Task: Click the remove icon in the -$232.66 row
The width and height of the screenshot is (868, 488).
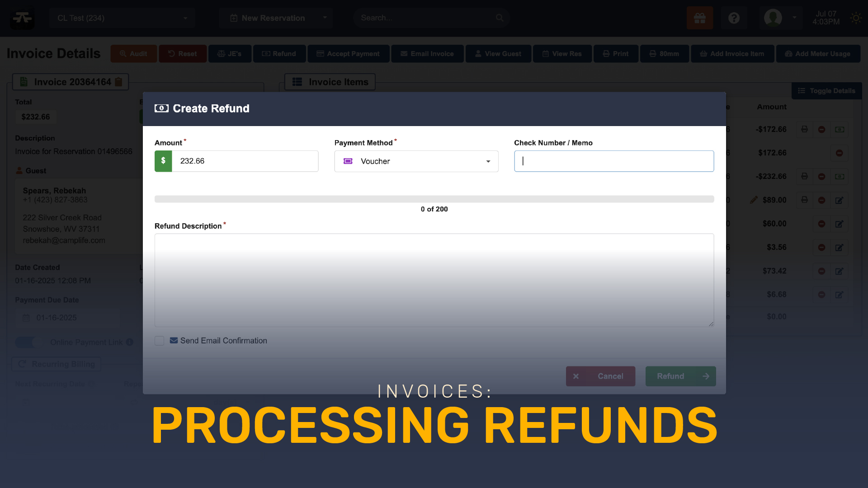Action: click(x=821, y=176)
